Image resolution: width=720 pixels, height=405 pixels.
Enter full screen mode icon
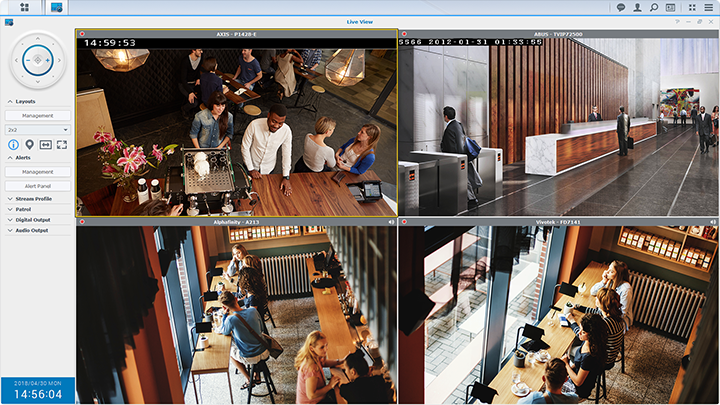click(x=62, y=145)
